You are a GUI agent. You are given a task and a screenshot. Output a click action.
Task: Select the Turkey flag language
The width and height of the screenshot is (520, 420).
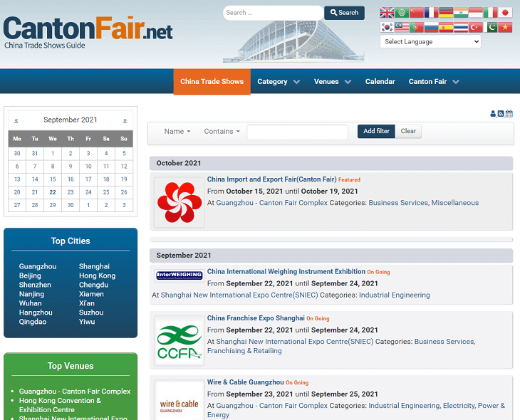coord(476,27)
